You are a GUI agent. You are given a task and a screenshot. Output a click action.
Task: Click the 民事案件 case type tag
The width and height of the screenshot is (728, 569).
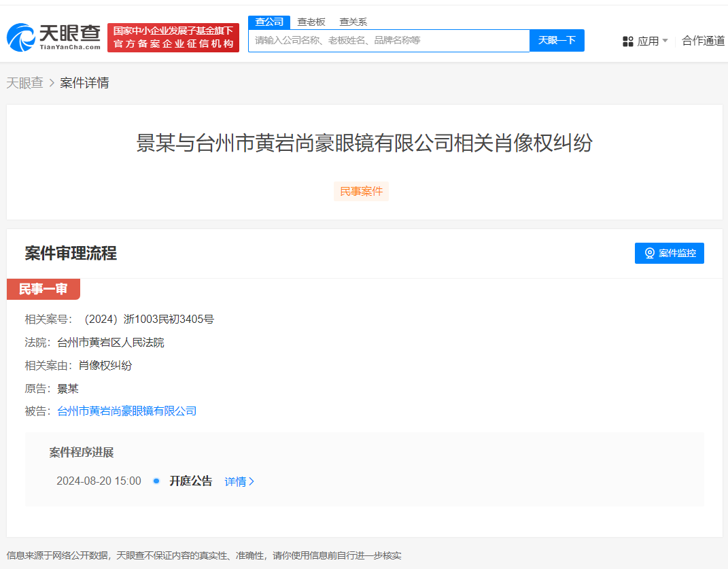(361, 191)
